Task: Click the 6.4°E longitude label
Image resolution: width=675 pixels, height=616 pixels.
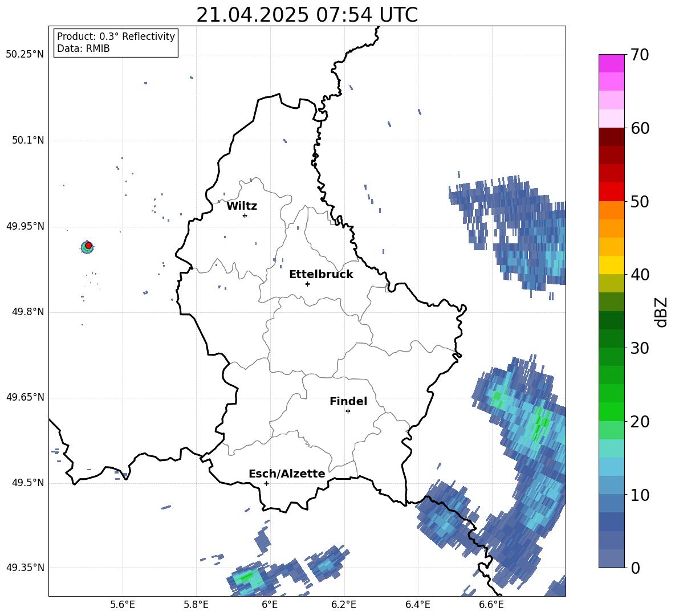Action: click(418, 605)
